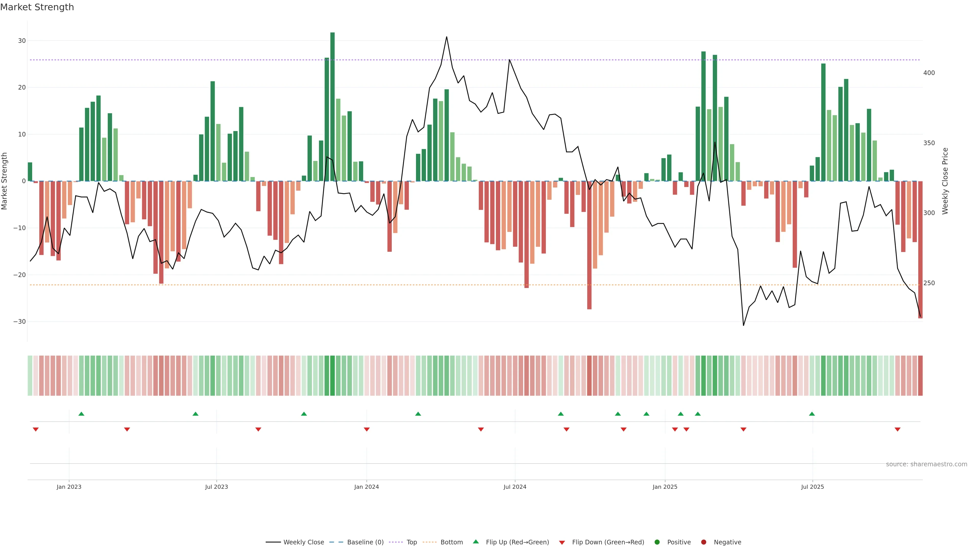Screen dimensions: 980x551
Task: Click the last red flip-down triangle at far right
Action: 898,429
